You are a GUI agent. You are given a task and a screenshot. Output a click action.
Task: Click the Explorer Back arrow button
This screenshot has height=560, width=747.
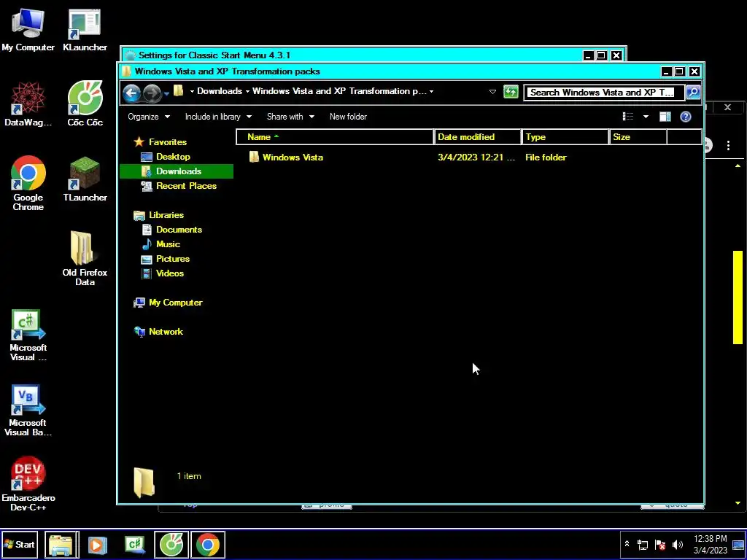click(x=132, y=93)
